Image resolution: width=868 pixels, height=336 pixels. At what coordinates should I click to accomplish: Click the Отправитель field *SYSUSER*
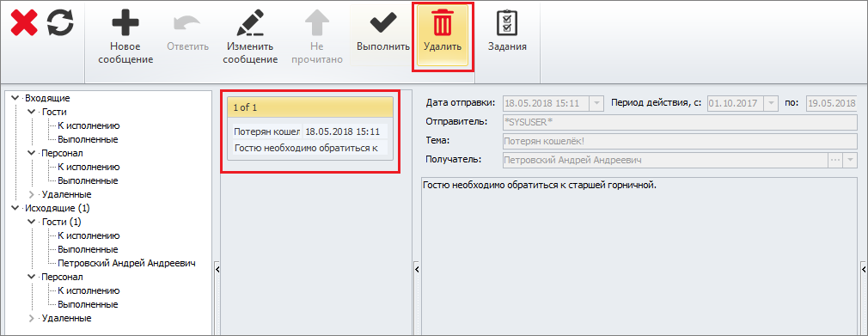(x=680, y=122)
